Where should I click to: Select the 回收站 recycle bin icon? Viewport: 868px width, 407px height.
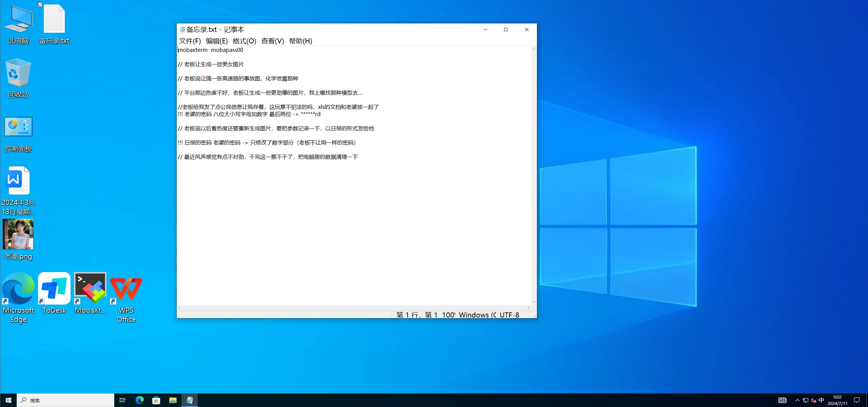tap(18, 73)
